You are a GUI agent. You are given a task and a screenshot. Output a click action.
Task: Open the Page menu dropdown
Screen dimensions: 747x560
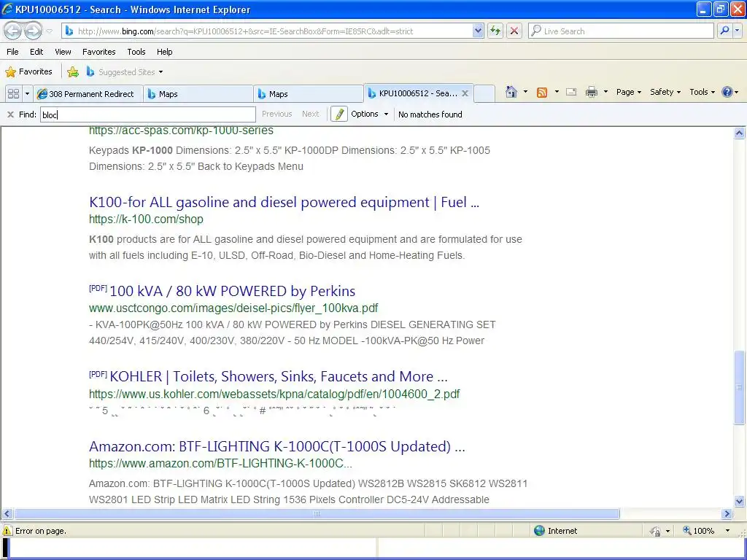pyautogui.click(x=628, y=92)
